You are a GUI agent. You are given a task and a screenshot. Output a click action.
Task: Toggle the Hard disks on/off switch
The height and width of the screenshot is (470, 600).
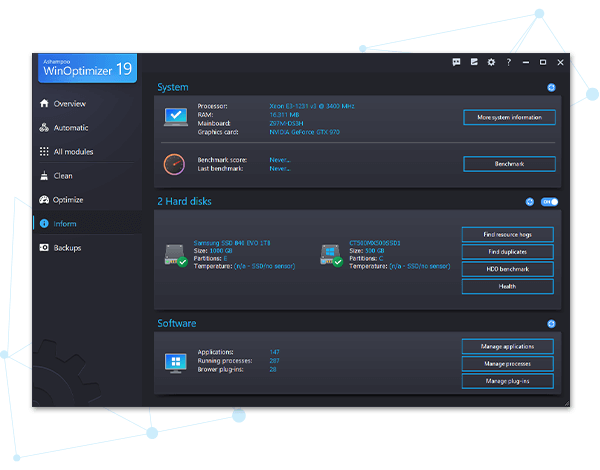coord(549,202)
